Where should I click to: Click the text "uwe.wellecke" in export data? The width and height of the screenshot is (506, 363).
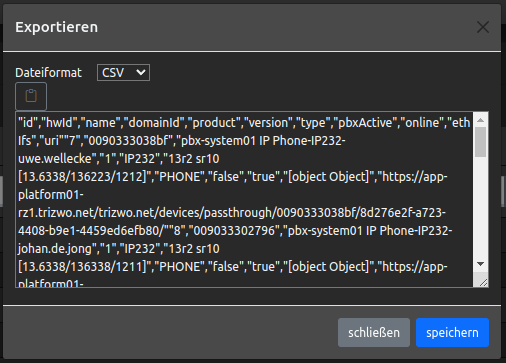coord(54,159)
